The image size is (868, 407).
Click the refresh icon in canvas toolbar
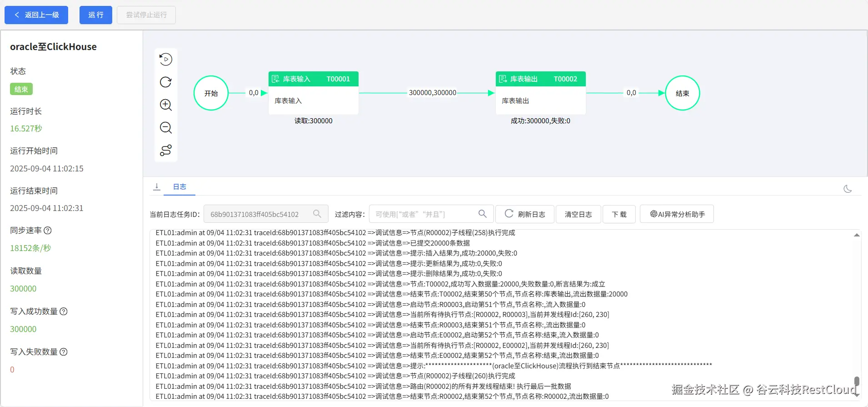point(166,82)
